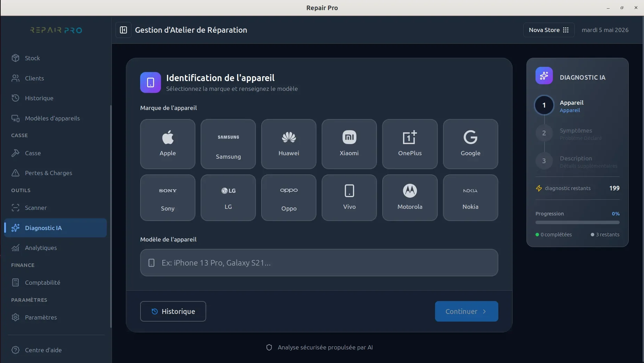Viewport: 644px width, 363px height.
Task: Open the Analytiques page
Action: pyautogui.click(x=56, y=248)
